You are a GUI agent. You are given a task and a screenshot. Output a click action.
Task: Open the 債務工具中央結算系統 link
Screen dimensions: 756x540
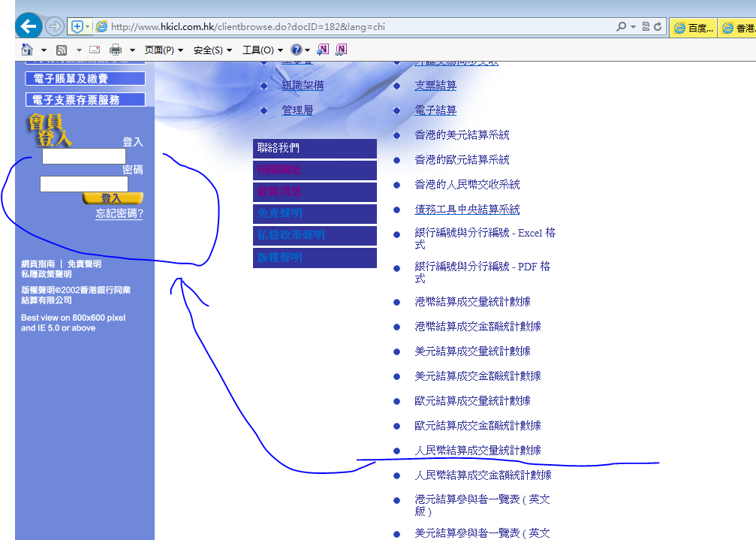[x=467, y=210]
